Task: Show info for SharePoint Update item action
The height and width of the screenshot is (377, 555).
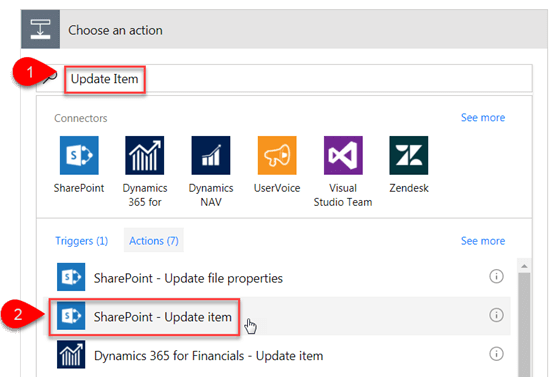Action: click(496, 315)
